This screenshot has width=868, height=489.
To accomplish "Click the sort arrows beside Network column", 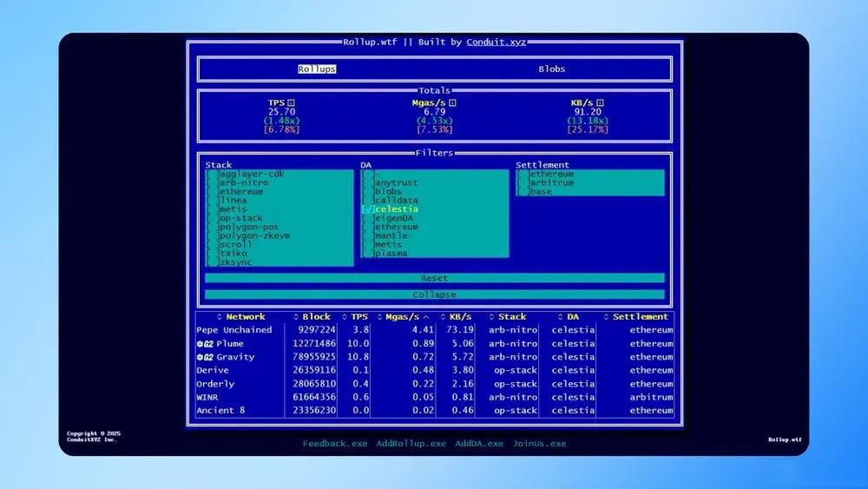I will click(x=220, y=317).
